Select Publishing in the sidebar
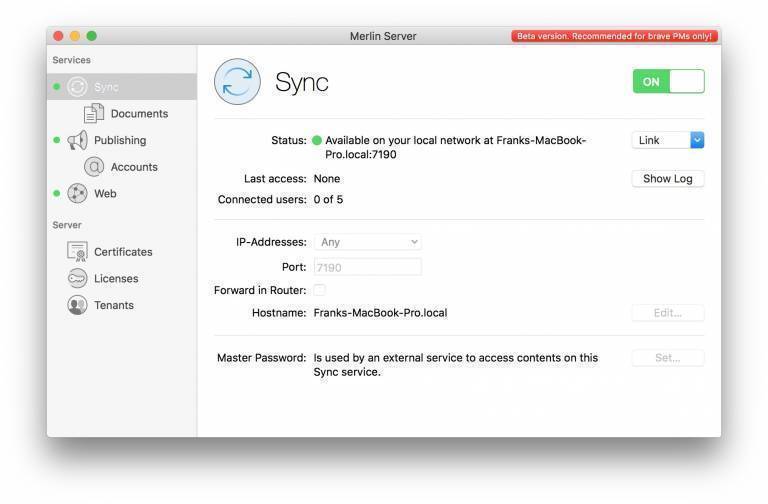 tap(120, 140)
